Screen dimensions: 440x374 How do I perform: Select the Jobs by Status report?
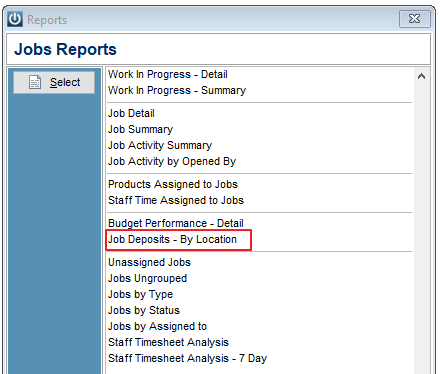[144, 310]
